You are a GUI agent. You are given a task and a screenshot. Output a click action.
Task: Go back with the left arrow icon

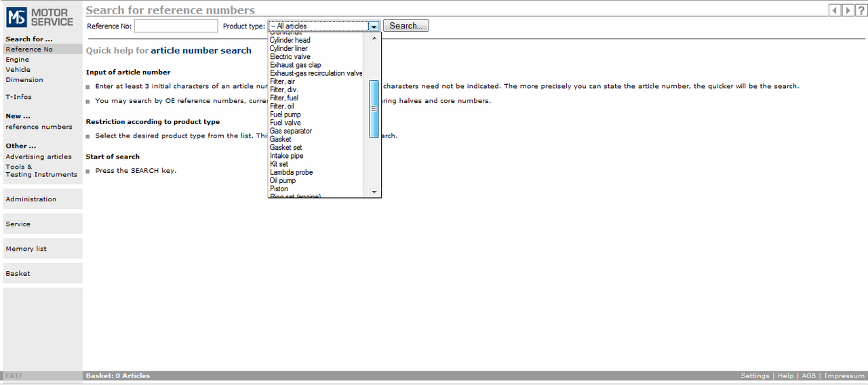coord(835,10)
